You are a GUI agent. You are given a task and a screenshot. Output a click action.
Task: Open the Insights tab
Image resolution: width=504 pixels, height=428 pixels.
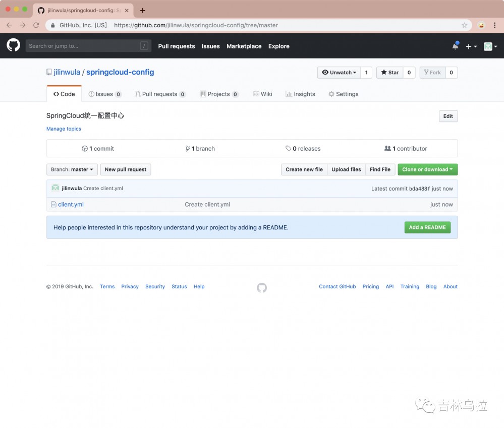pyautogui.click(x=300, y=94)
